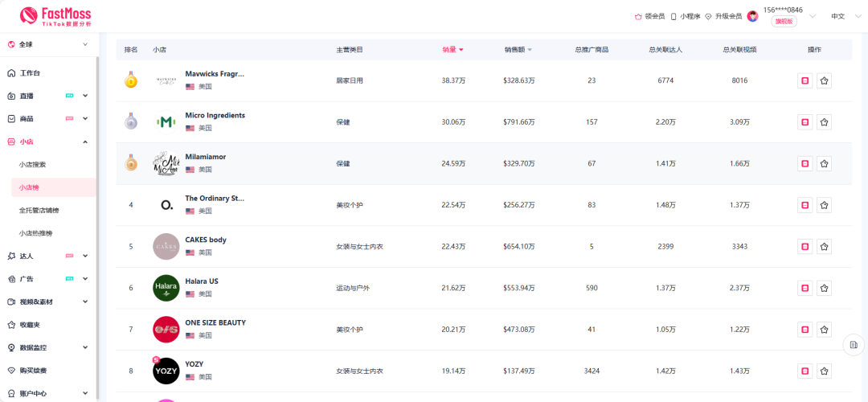Favorite the Milamiamor shop
The image size is (868, 402).
pyautogui.click(x=825, y=164)
